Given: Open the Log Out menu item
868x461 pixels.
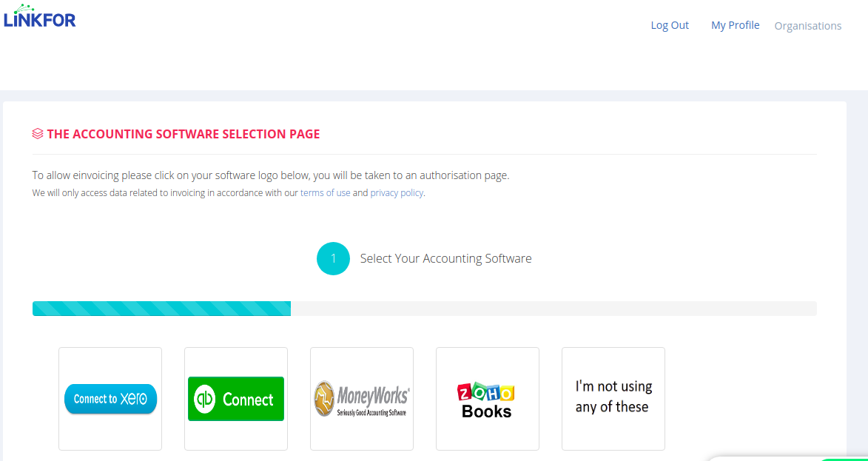Looking at the screenshot, I should click(x=670, y=25).
